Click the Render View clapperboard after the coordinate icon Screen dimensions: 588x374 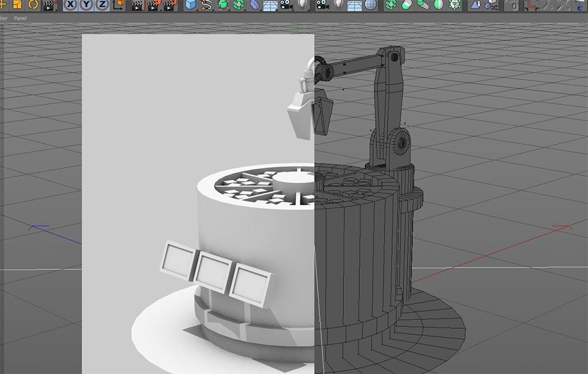point(138,5)
